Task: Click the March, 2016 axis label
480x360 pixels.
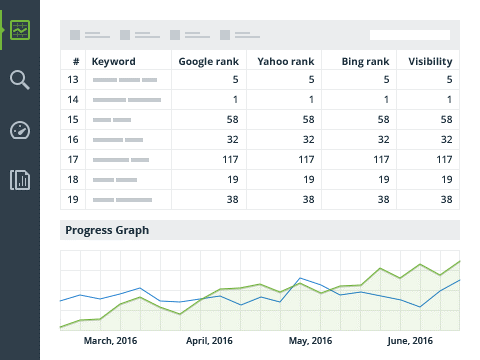Action: point(110,341)
